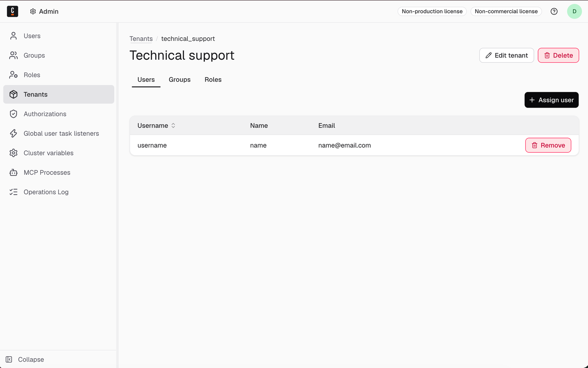Click the Email column header

coord(327,126)
